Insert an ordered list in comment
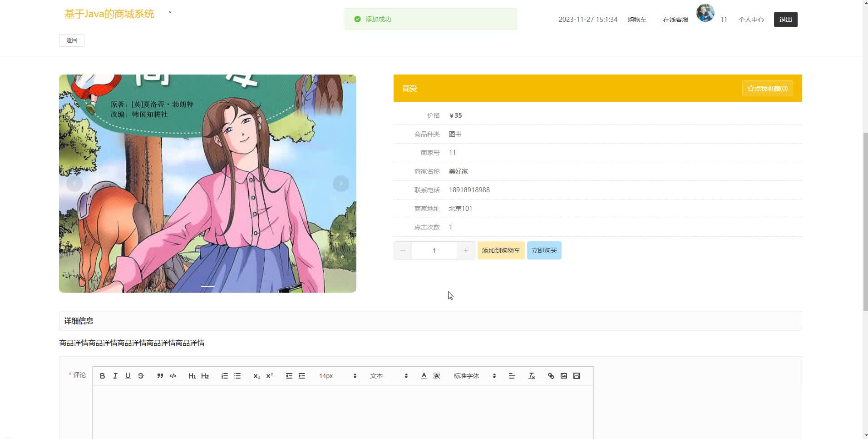Image resolution: width=868 pixels, height=439 pixels. click(224, 376)
